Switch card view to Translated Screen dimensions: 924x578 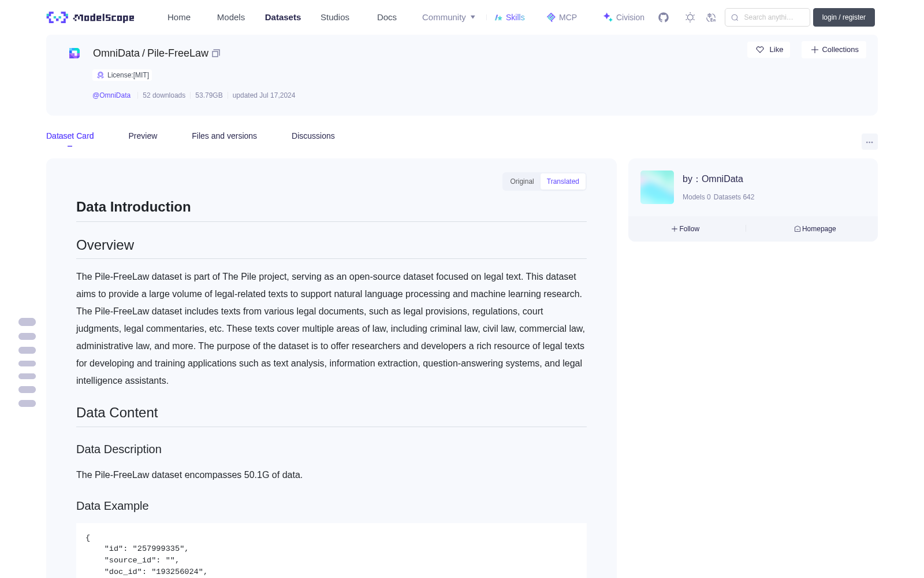[563, 181]
